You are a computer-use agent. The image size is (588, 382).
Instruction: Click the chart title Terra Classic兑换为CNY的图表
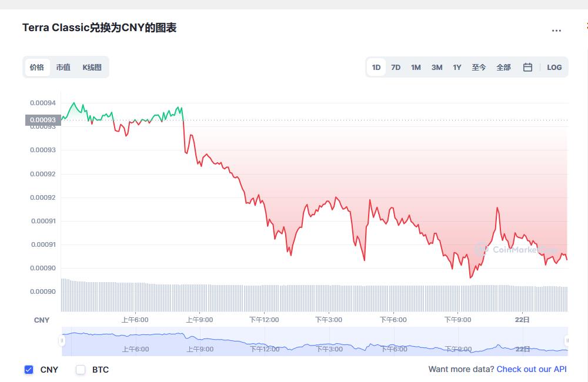click(99, 28)
